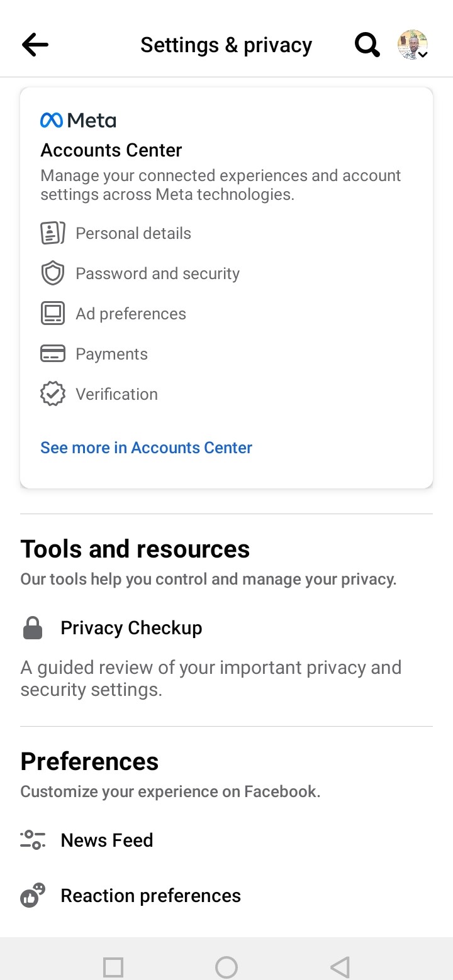Select Ad preferences

click(131, 314)
